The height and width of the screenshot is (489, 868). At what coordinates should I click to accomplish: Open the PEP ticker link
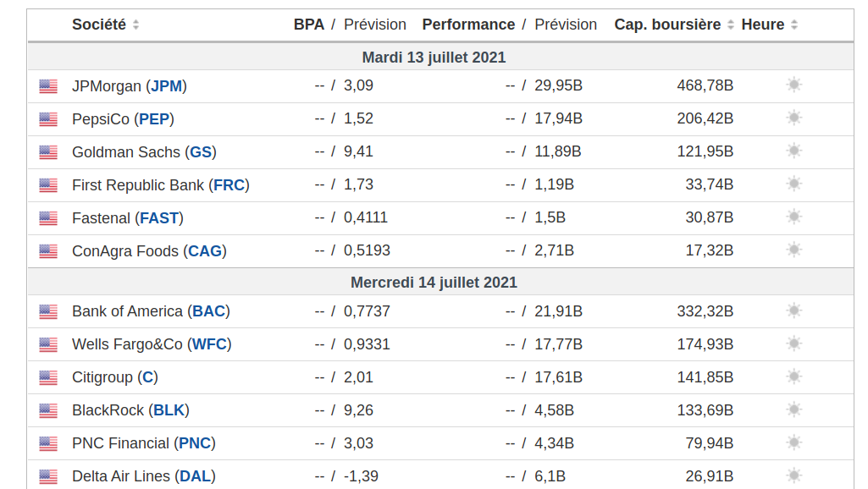pos(154,118)
